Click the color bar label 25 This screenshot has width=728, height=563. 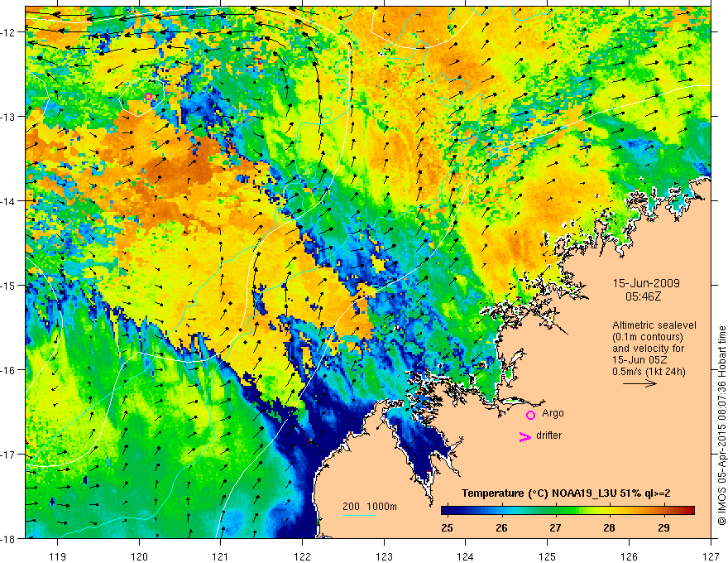[x=447, y=527]
